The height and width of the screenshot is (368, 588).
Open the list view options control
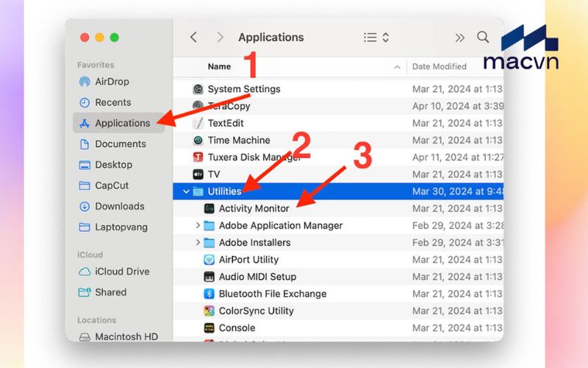(376, 38)
